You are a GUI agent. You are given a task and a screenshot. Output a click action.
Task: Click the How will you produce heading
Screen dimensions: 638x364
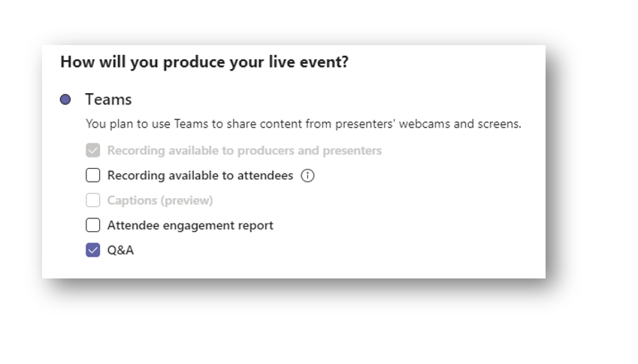tap(204, 62)
